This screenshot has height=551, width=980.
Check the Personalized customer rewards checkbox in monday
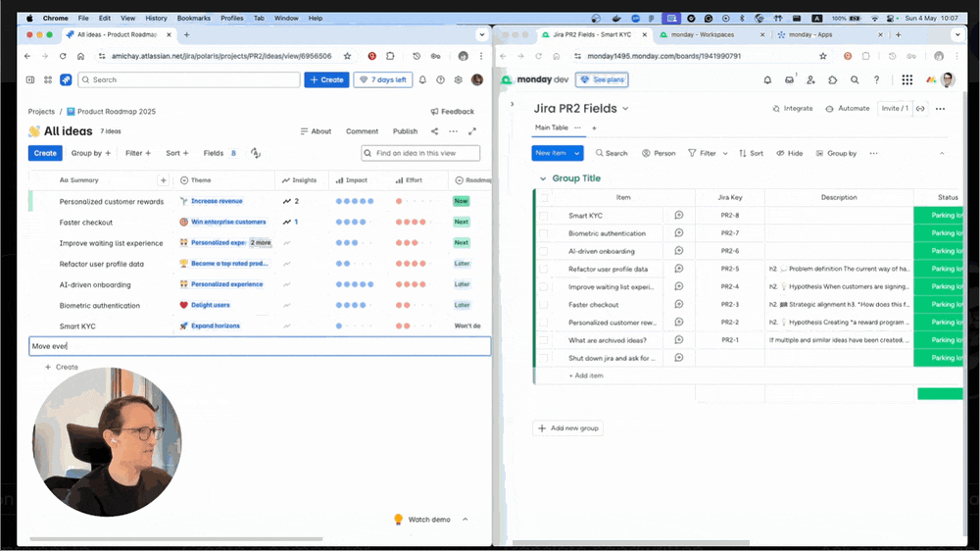[544, 323]
